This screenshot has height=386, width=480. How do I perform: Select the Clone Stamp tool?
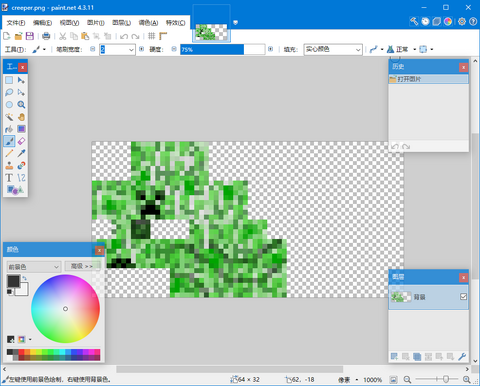click(x=9, y=166)
